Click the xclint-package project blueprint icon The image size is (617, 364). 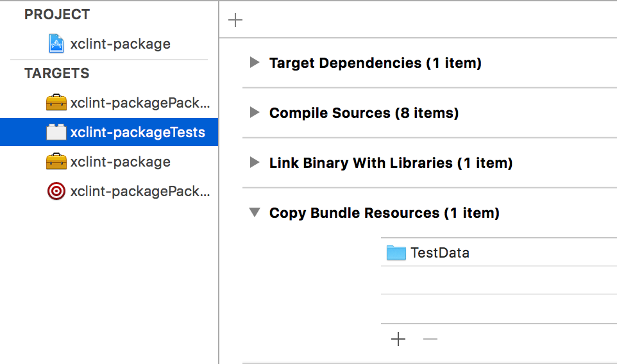(56, 44)
